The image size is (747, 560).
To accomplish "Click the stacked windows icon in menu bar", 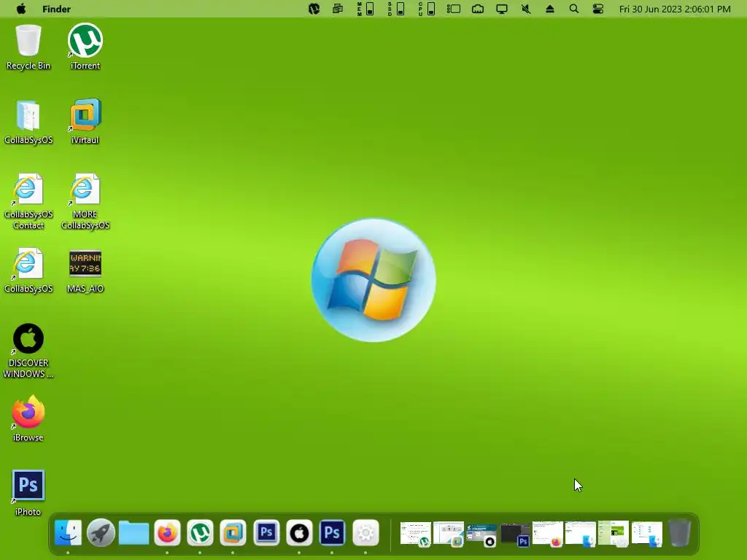I will point(338,9).
